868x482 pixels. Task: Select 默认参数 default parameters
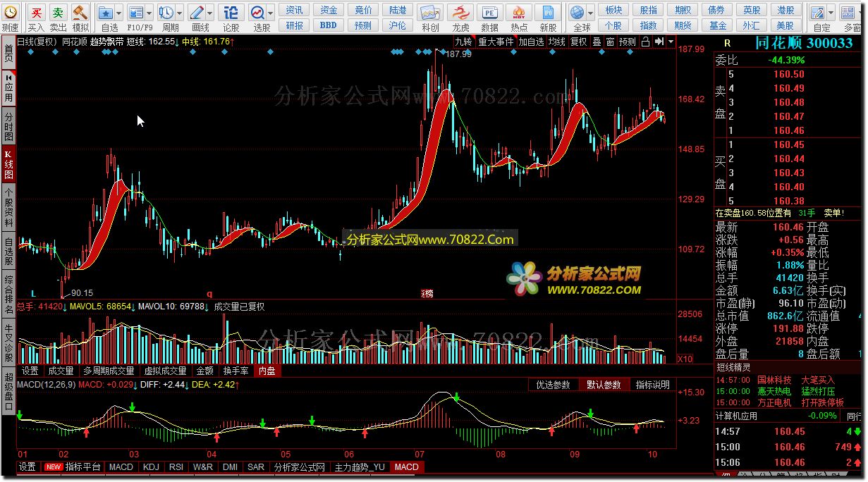point(604,385)
